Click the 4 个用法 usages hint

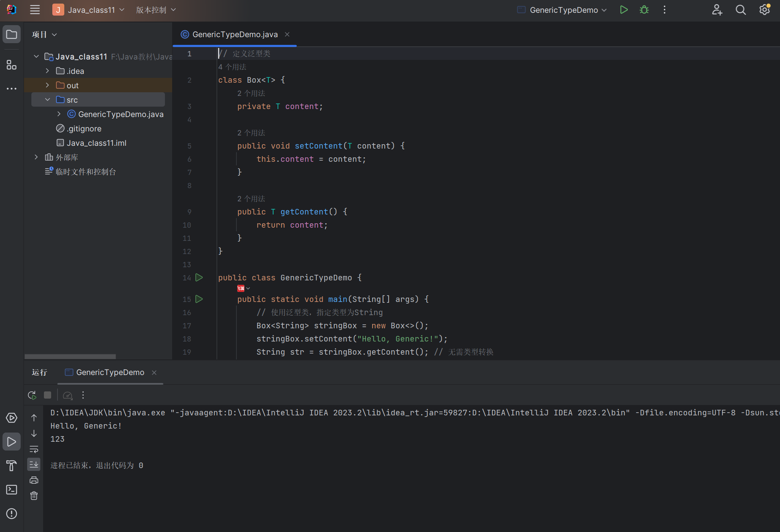point(232,67)
